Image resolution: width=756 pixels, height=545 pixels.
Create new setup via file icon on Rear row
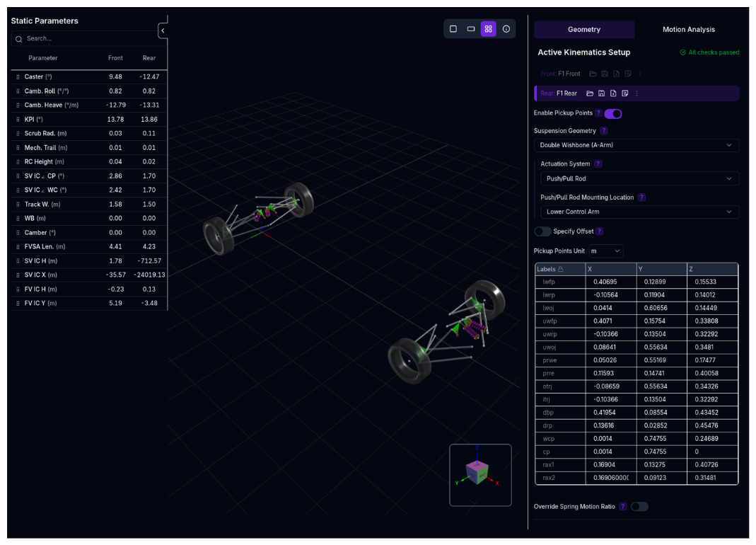(613, 93)
